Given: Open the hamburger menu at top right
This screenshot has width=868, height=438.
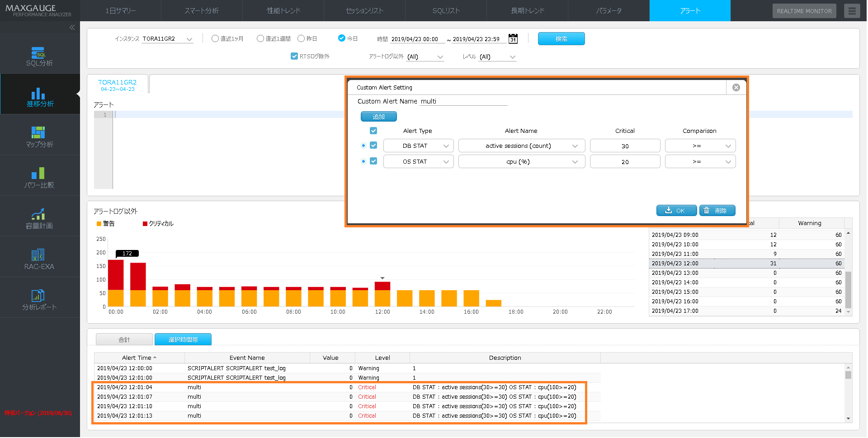Looking at the screenshot, I should [x=852, y=11].
